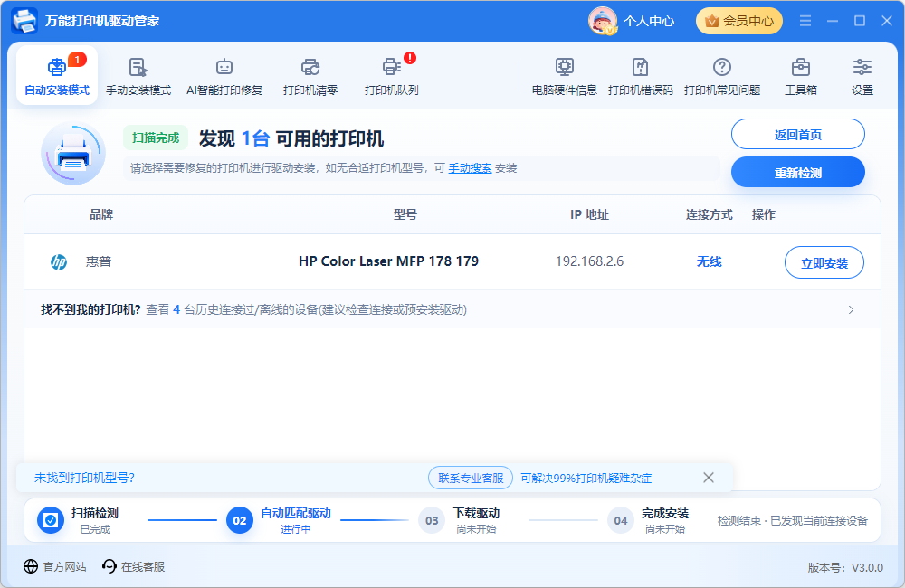905x588 pixels.
Task: Click the 品牌 column header
Action: click(101, 214)
